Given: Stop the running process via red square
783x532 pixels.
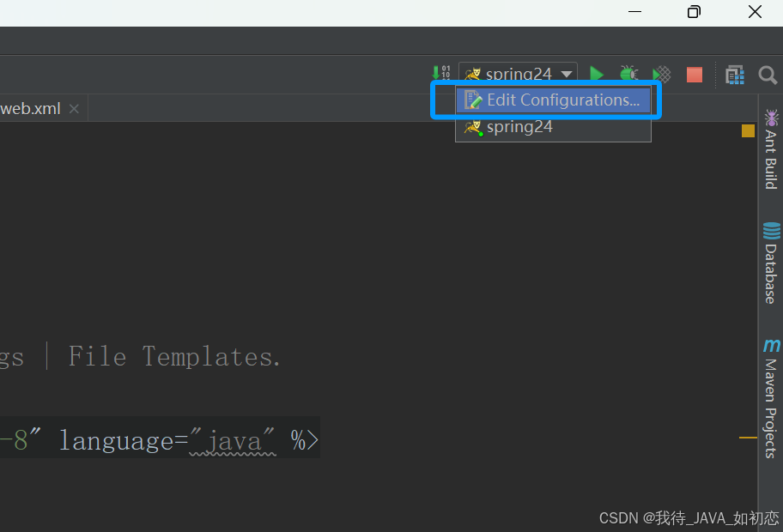Looking at the screenshot, I should pyautogui.click(x=694, y=75).
